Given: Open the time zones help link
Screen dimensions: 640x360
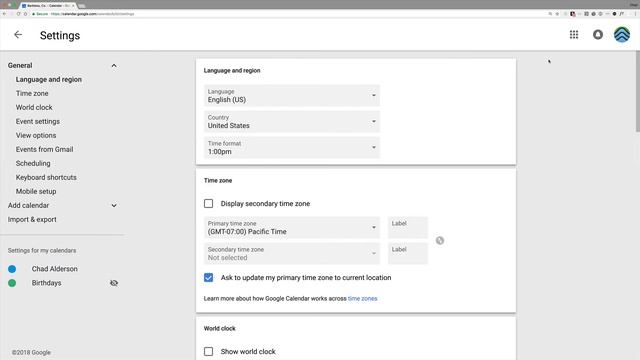Looking at the screenshot, I should click(362, 298).
